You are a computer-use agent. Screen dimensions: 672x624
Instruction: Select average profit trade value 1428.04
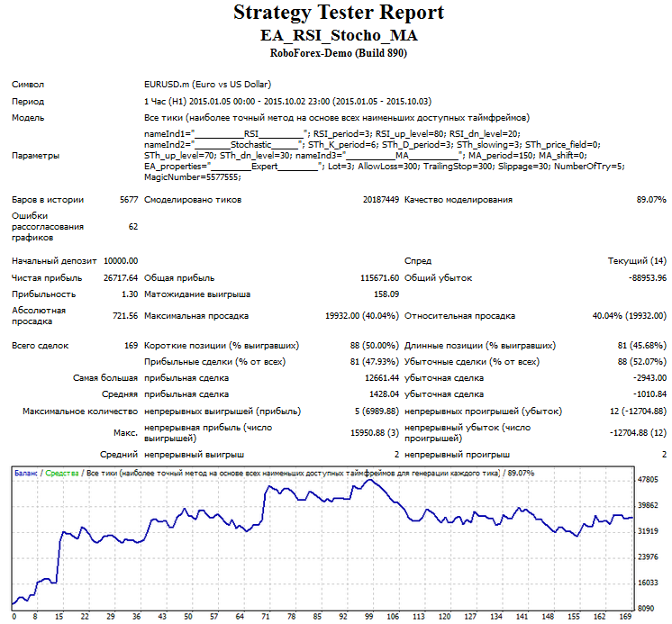(x=384, y=394)
